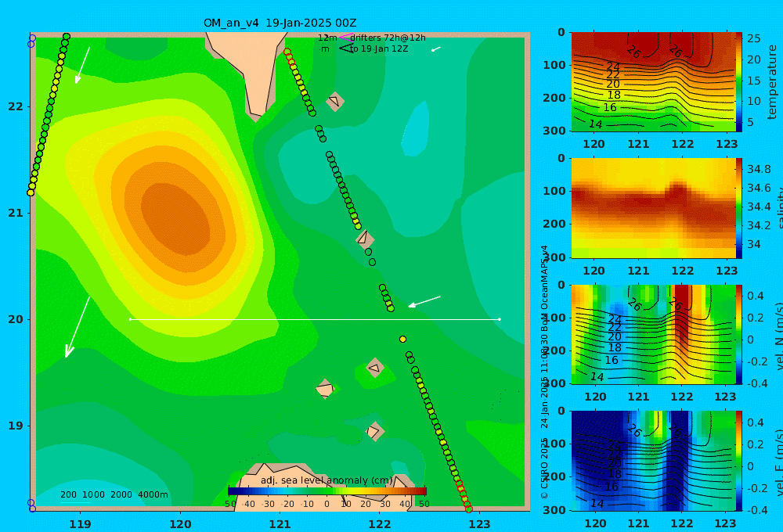Select the long white current arrow near 119E 20N

(78, 327)
